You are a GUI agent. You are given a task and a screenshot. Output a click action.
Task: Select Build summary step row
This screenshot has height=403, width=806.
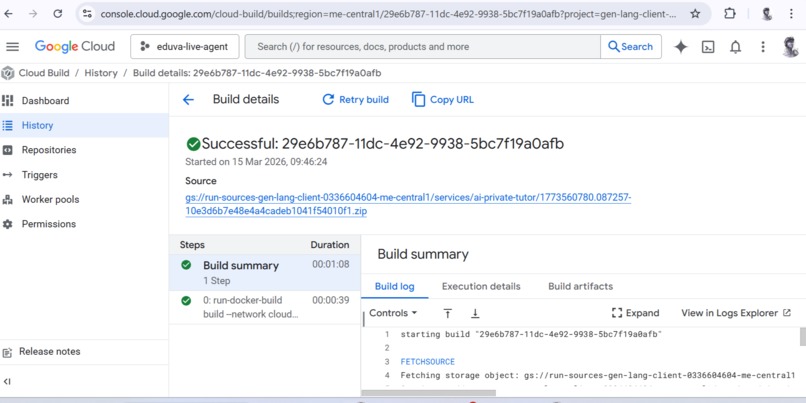point(265,272)
